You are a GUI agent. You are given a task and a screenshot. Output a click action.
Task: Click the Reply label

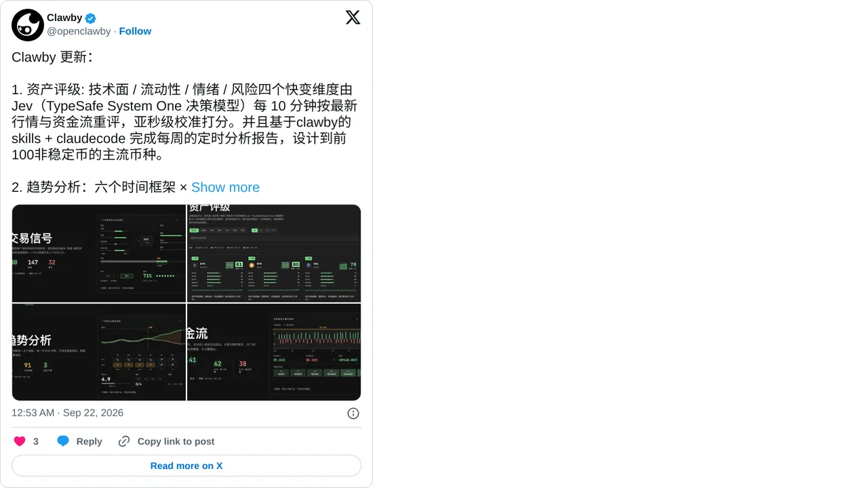coord(89,441)
